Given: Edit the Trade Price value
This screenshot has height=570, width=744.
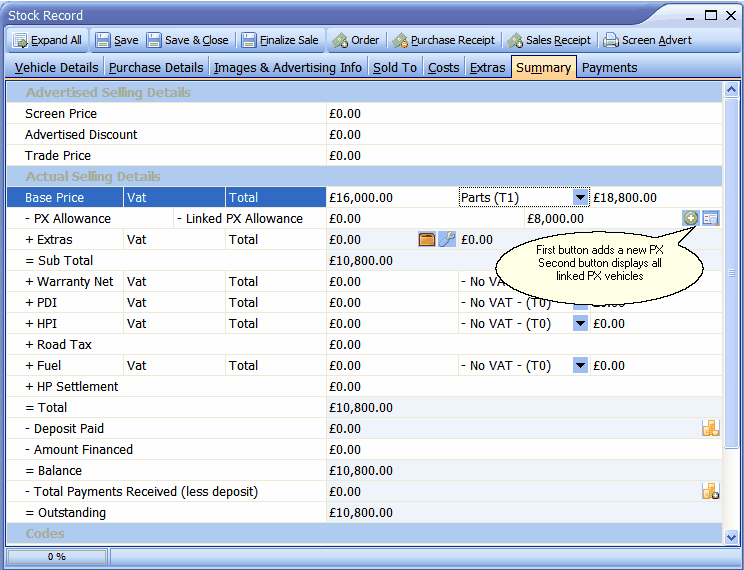Looking at the screenshot, I should [524, 155].
